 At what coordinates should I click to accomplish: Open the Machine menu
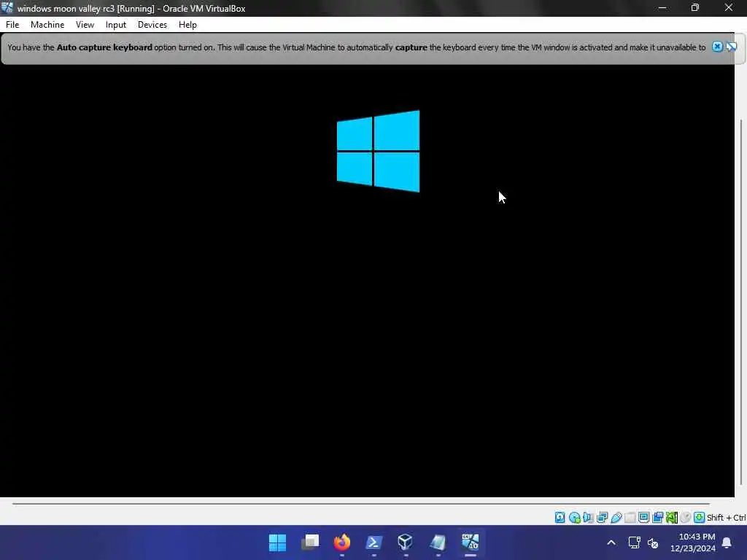pos(47,25)
